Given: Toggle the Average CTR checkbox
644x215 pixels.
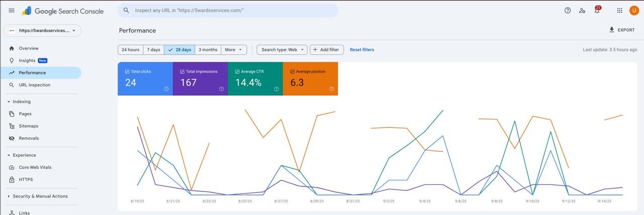Looking at the screenshot, I should [x=237, y=72].
